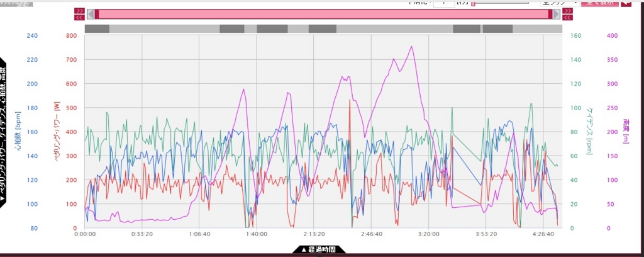644x257 pixels.
Task: Click the 4:26:40 time axis label
Action: pos(543,234)
